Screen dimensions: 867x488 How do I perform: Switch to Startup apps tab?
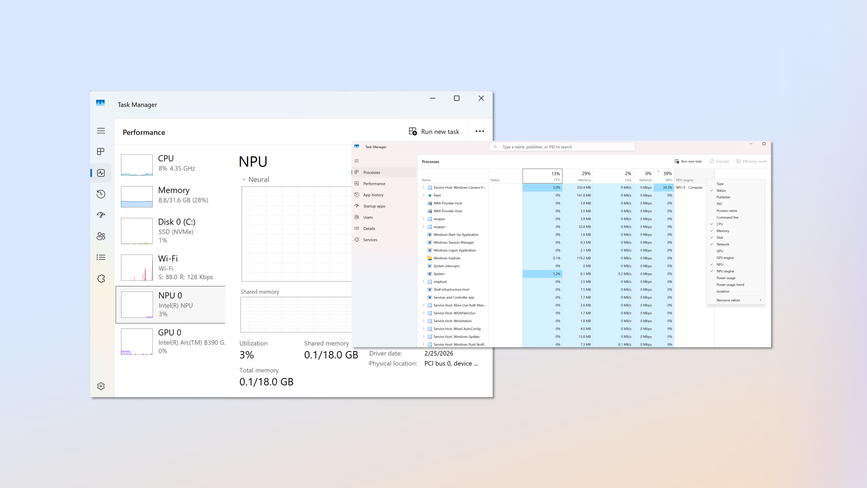click(x=384, y=206)
